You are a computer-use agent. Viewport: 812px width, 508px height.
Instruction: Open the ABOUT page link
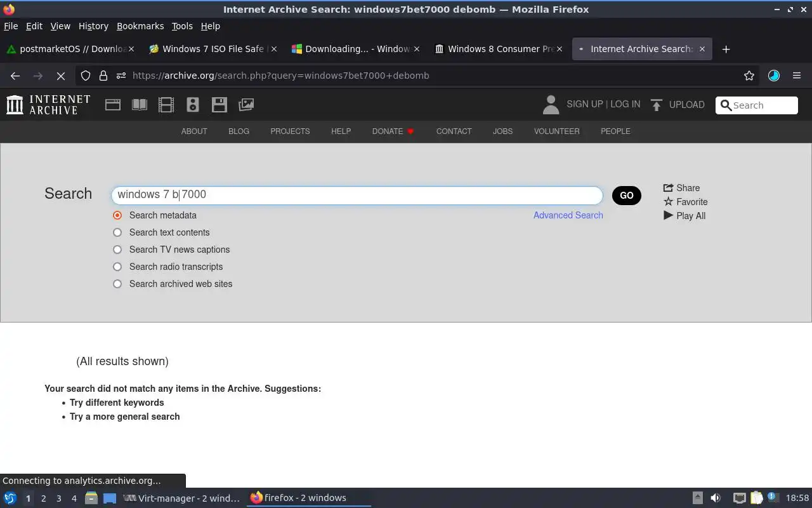tap(194, 131)
